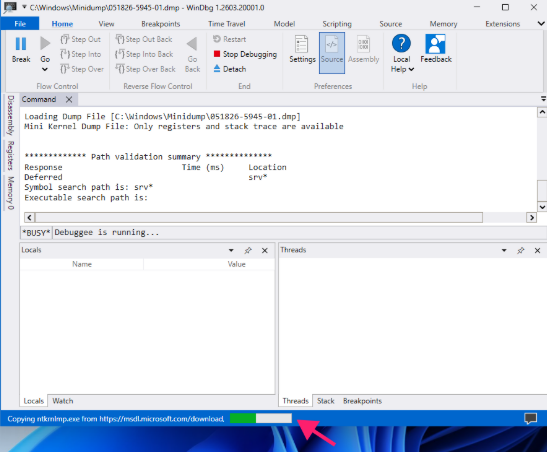Pin the Threads panel with the pushpin
Screen dimensions: 547x452
[x=520, y=250]
